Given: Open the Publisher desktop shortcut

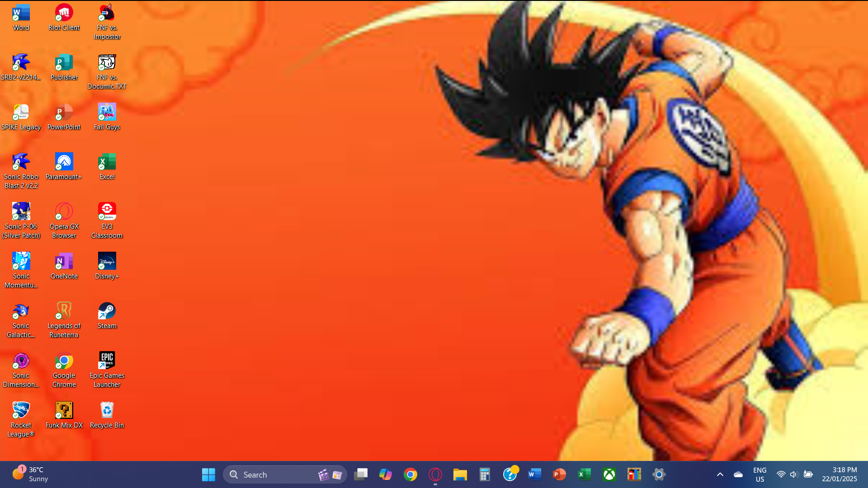Looking at the screenshot, I should coord(64,68).
